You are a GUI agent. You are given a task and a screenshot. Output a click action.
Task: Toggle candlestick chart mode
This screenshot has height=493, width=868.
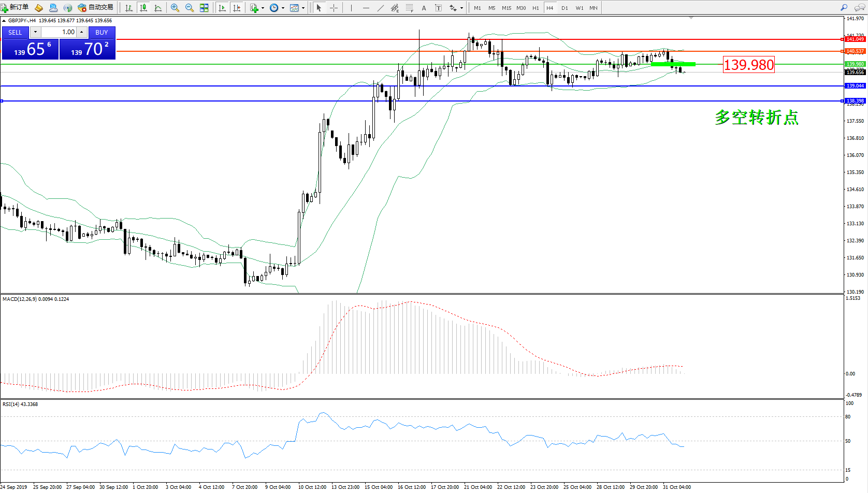tap(143, 8)
